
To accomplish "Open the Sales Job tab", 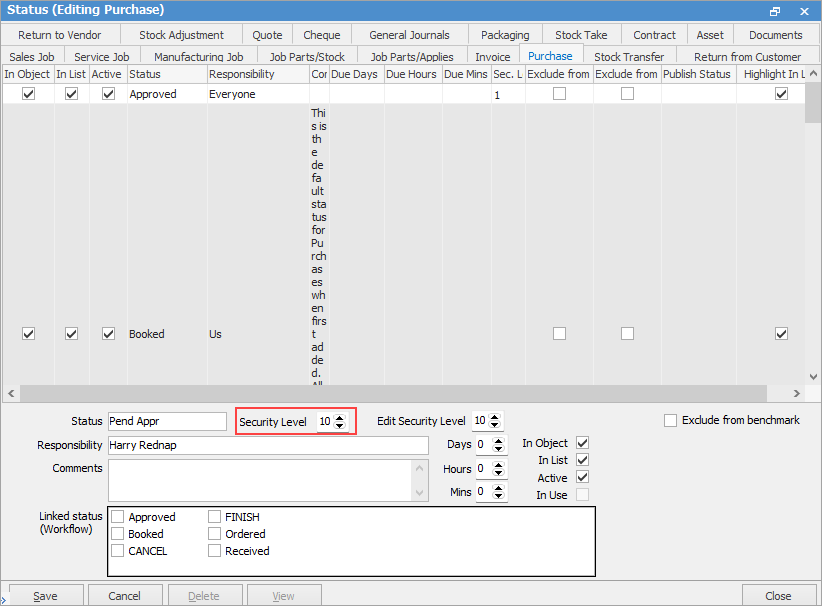I will [31, 57].
